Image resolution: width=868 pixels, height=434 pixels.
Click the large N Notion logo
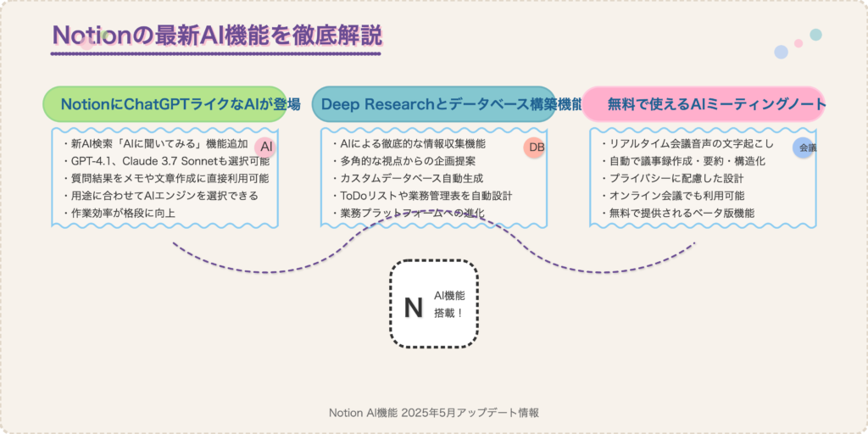pyautogui.click(x=414, y=309)
